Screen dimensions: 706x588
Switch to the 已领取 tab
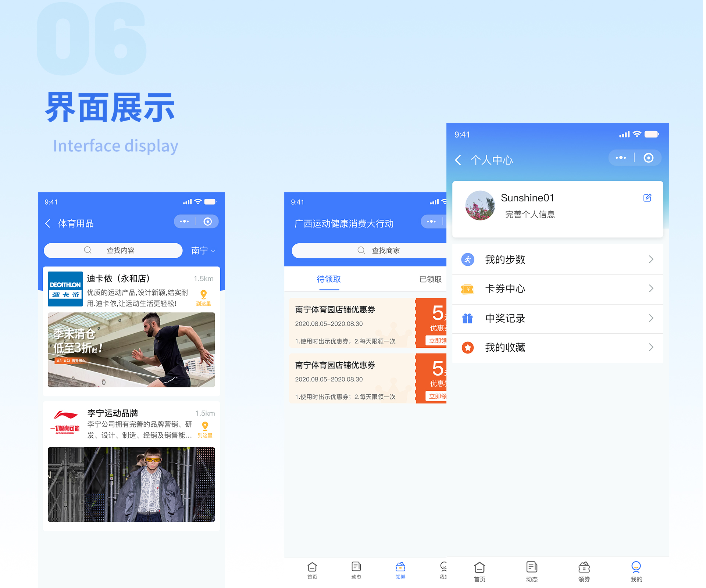(430, 279)
